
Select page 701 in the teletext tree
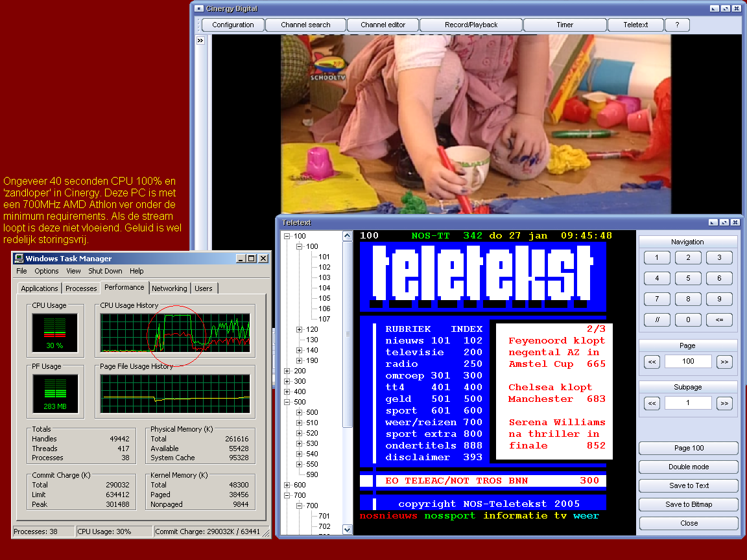[324, 516]
